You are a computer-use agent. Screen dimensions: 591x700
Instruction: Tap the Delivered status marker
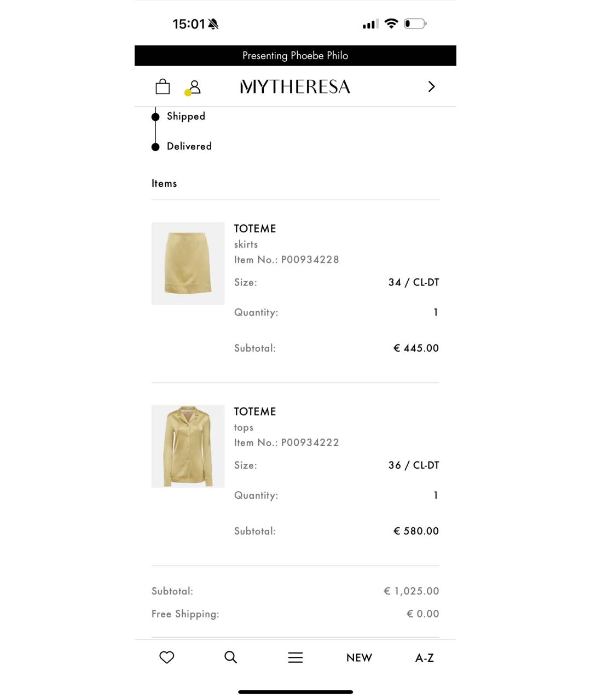155,147
